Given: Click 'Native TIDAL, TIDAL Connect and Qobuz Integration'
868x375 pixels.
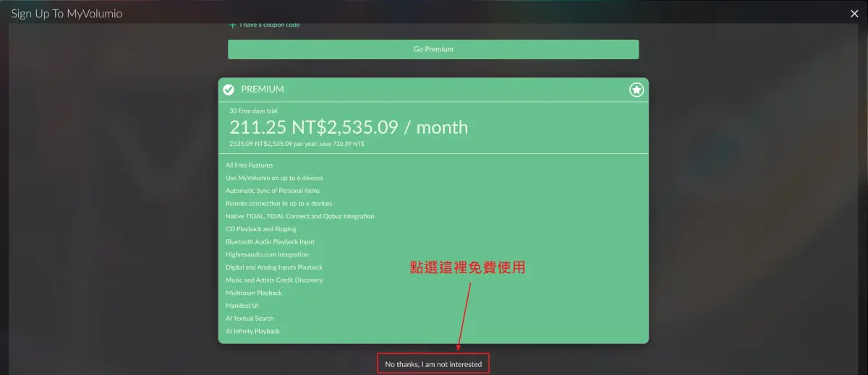Looking at the screenshot, I should pos(300,216).
